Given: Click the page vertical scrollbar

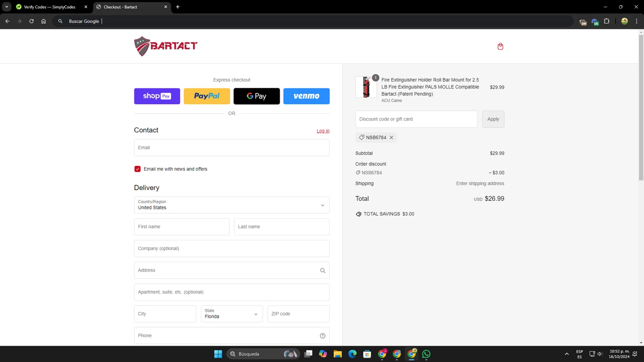Looking at the screenshot, I should (641, 107).
